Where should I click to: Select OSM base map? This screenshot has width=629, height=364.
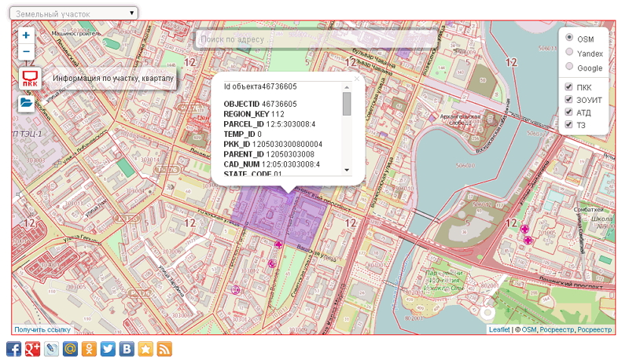(569, 37)
